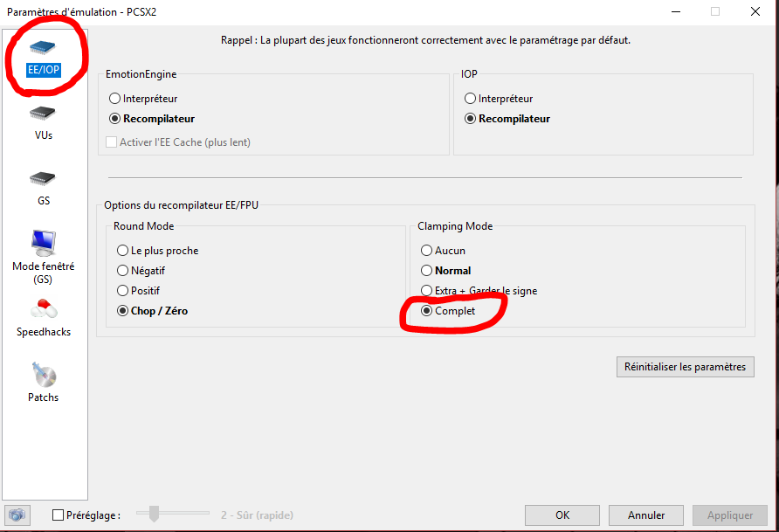Open the Speedhacks page
This screenshot has height=532, width=779.
[x=43, y=309]
